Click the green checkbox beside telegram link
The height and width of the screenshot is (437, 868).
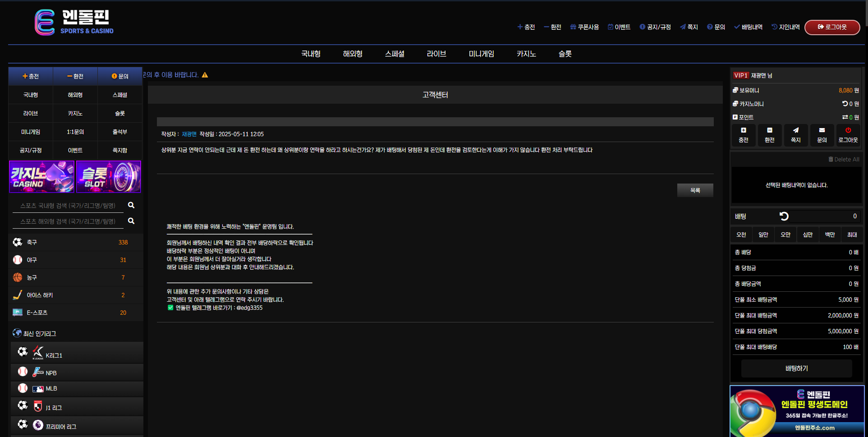click(170, 308)
